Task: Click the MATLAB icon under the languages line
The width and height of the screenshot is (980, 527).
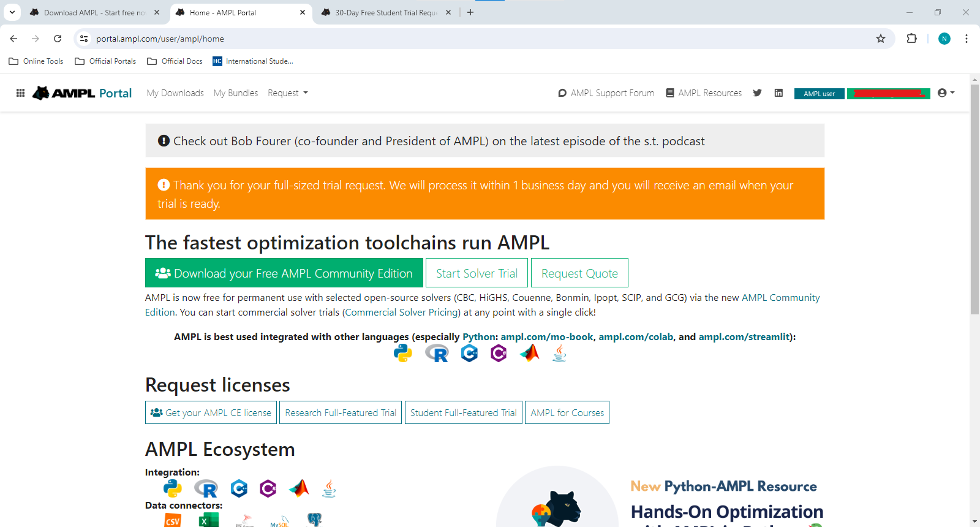Action: click(x=529, y=353)
